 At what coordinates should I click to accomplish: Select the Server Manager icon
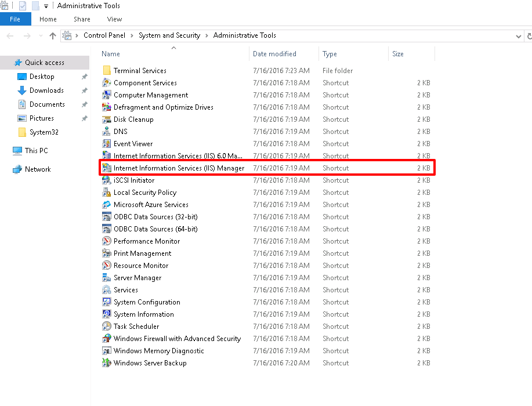(x=107, y=278)
